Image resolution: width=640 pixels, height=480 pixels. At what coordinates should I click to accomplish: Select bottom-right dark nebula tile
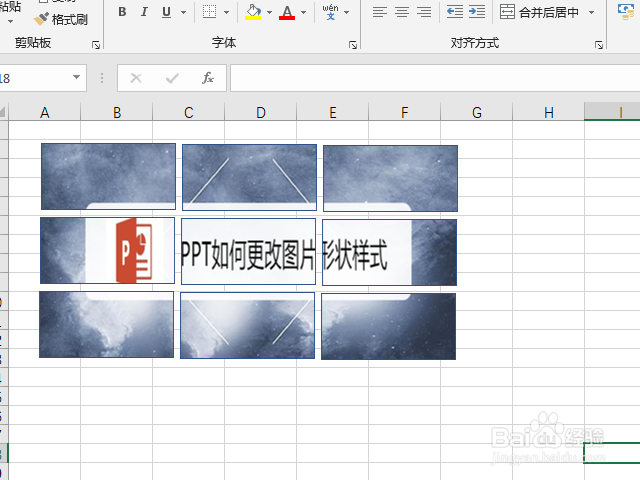tap(389, 327)
